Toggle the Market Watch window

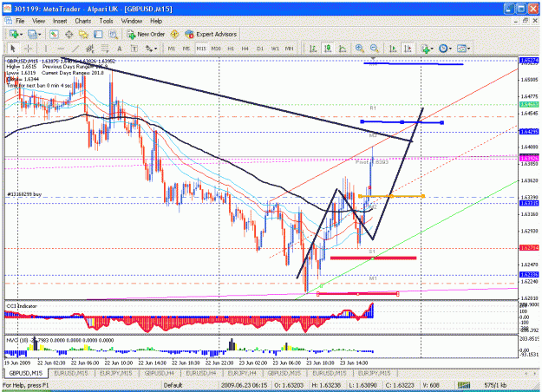pyautogui.click(x=54, y=34)
